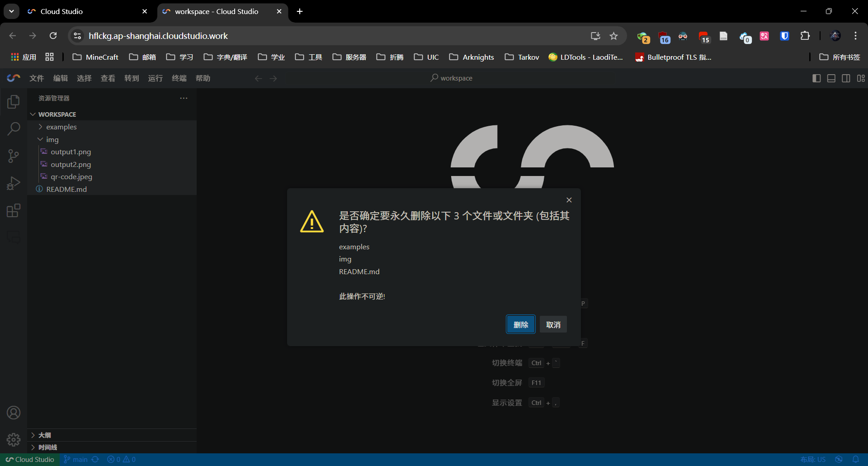This screenshot has height=466, width=868.
Task: Click status bar icon left of bell
Action: coord(839,459)
